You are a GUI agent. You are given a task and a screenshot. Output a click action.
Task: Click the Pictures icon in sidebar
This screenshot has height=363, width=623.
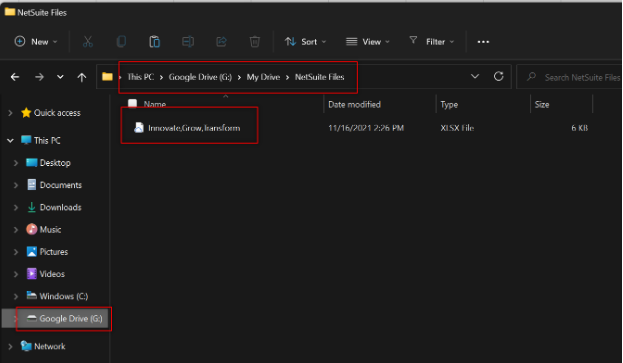(32, 251)
